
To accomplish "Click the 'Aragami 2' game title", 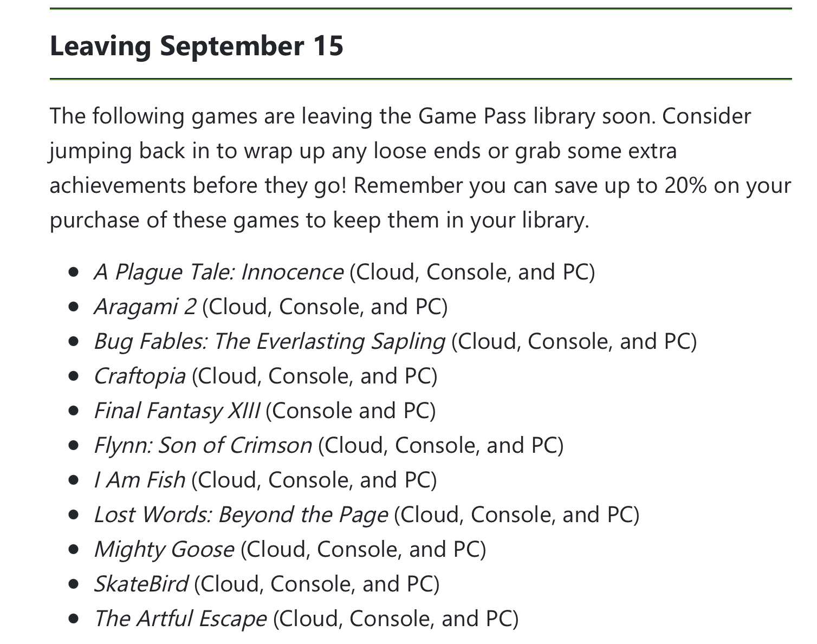I will click(x=145, y=307).
